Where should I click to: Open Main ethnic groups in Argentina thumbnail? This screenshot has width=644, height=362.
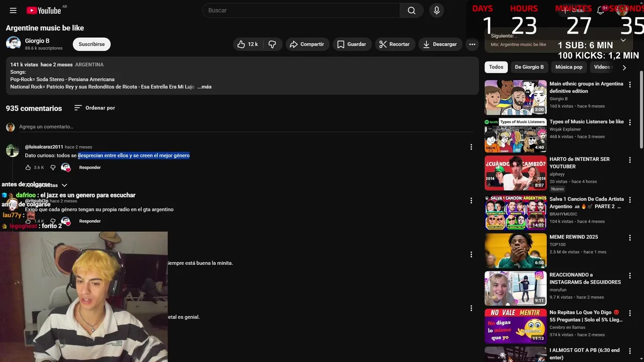pos(516,98)
